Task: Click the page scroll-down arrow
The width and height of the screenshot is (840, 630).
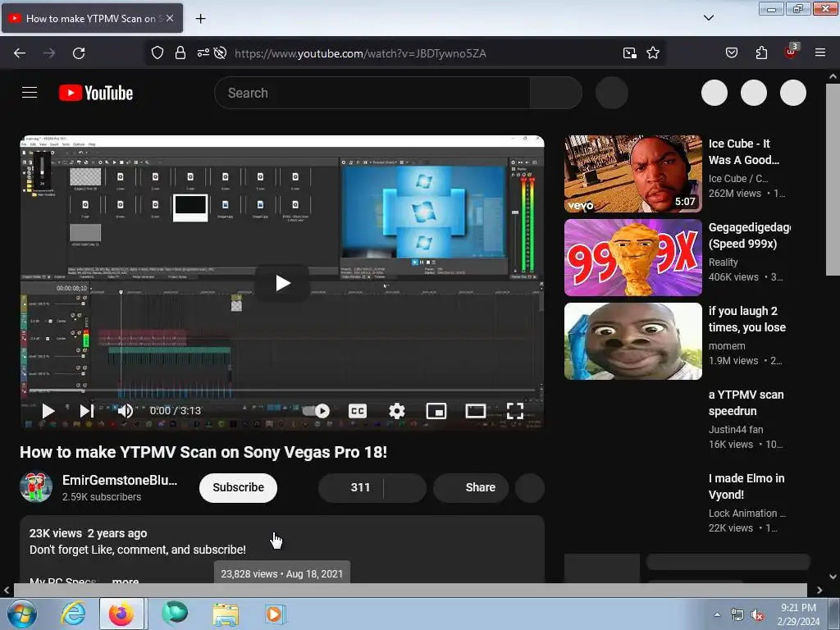Action: pos(833,577)
